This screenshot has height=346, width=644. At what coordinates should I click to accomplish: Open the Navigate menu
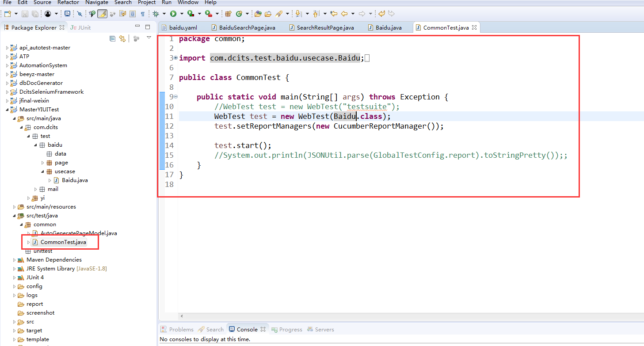point(96,2)
